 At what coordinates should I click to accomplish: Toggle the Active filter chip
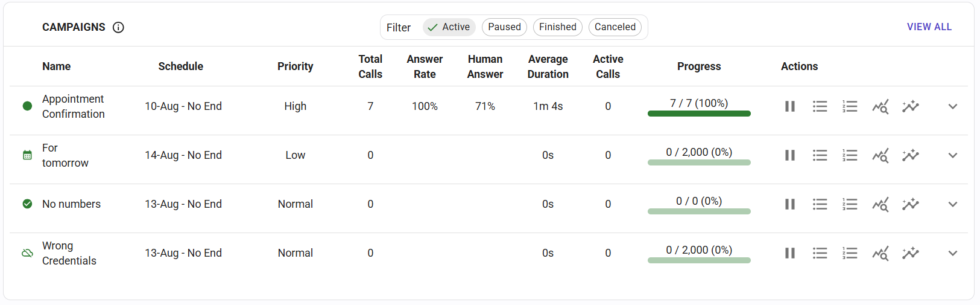(449, 27)
